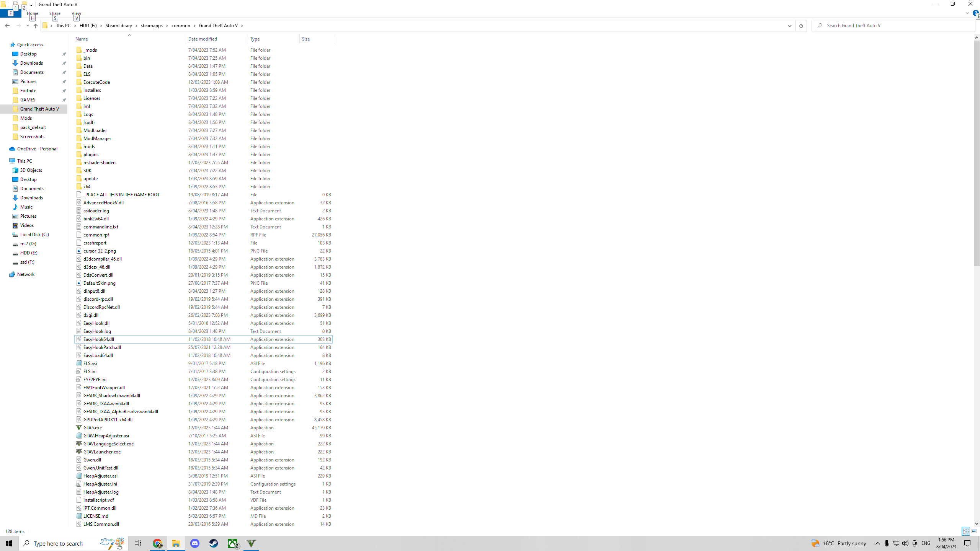Expand the ribbon with the chevron
The height and width of the screenshot is (551, 980).
(967, 13)
